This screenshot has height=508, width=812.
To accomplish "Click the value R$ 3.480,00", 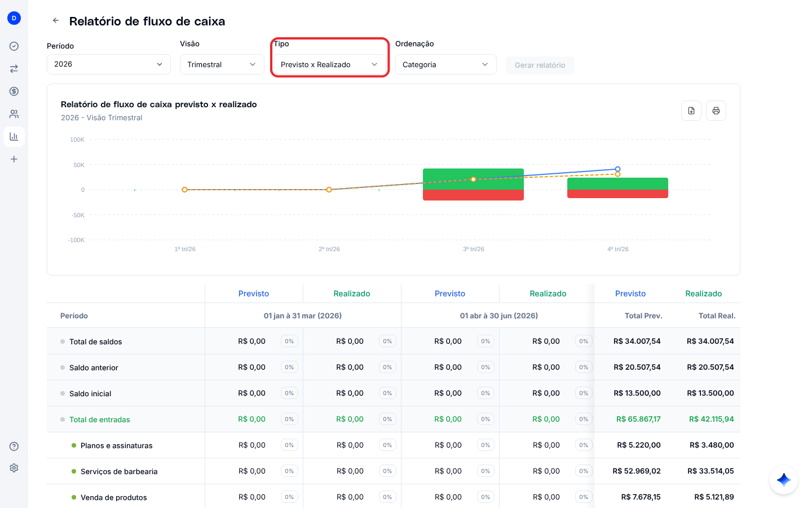I will [x=712, y=445].
